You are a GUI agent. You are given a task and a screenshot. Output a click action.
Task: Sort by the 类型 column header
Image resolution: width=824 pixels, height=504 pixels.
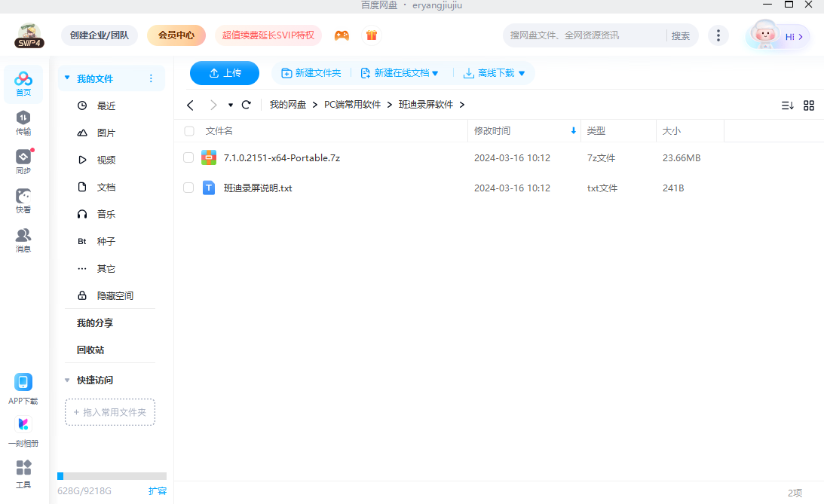pyautogui.click(x=596, y=131)
